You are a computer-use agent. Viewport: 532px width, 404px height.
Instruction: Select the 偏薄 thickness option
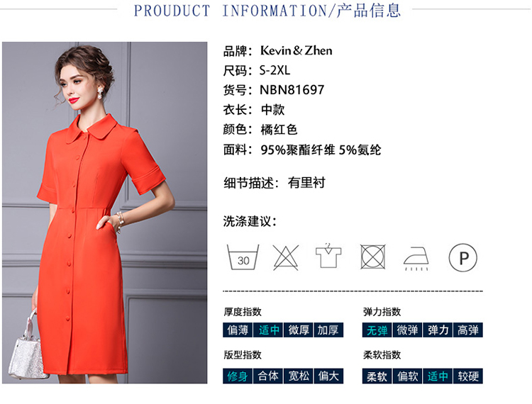pos(238,330)
